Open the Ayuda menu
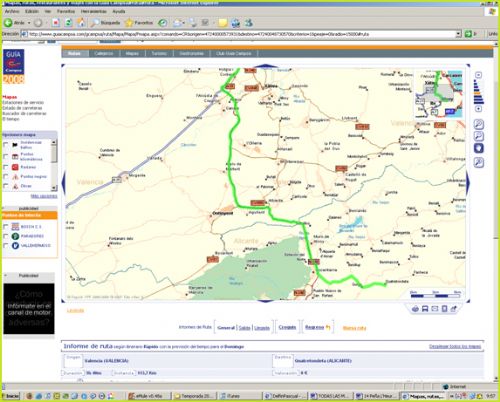This screenshot has height=402, width=500. pos(119,11)
